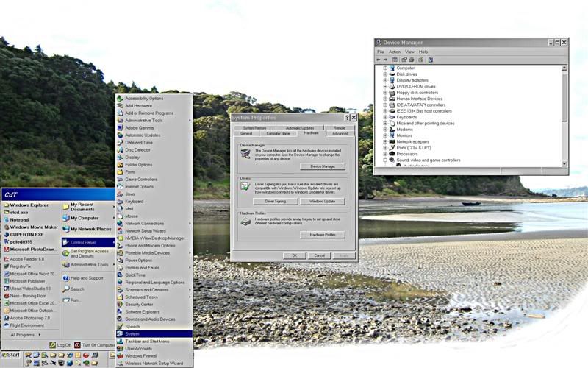The width and height of the screenshot is (588, 368).
Task: Expand the Modems node in Device Manager
Action: point(385,130)
